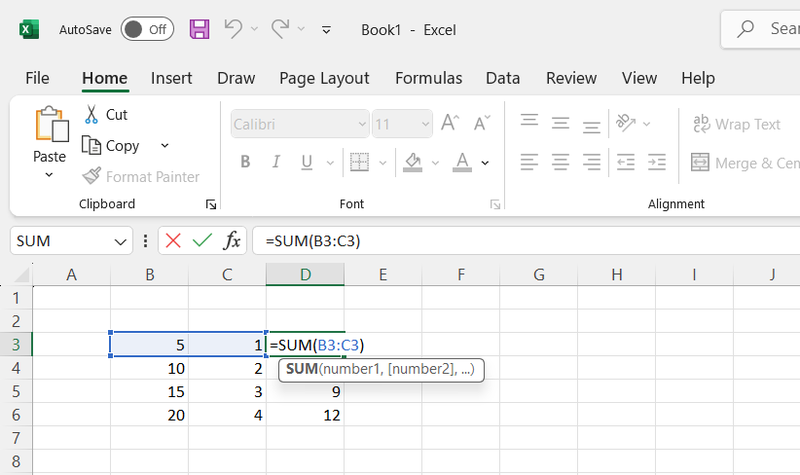Image resolution: width=800 pixels, height=475 pixels.
Task: Open the Formulas tab
Action: pos(429,78)
